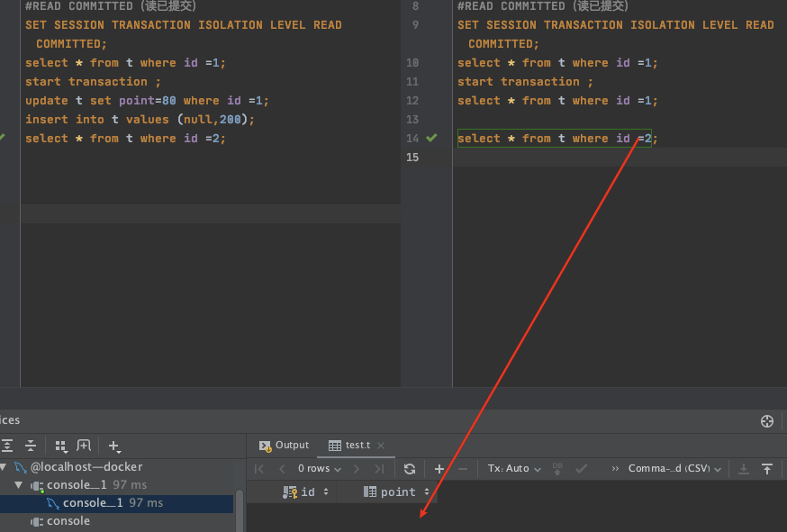
Task: Click 'insert into t values (null,200);' in left editor
Action: tap(140, 120)
